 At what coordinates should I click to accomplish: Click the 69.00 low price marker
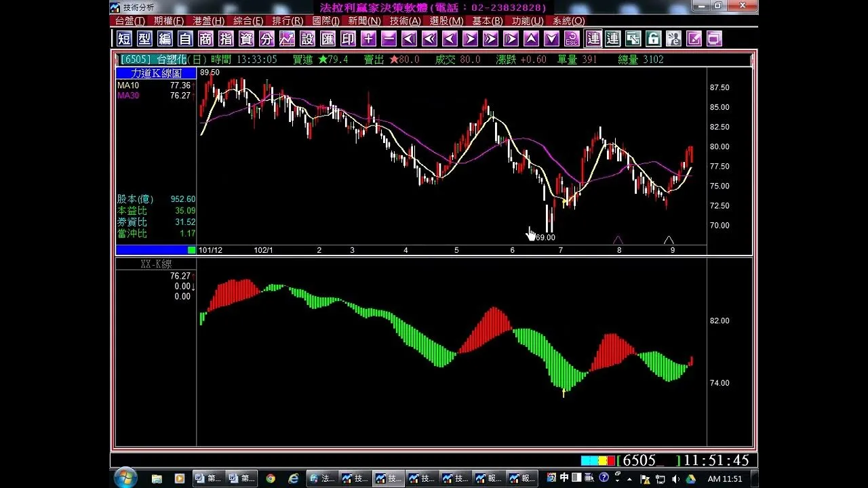[545, 238]
